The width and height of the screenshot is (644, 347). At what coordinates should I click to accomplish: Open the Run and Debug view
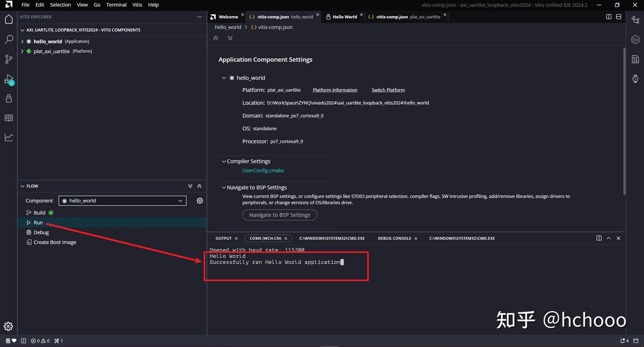[x=8, y=79]
